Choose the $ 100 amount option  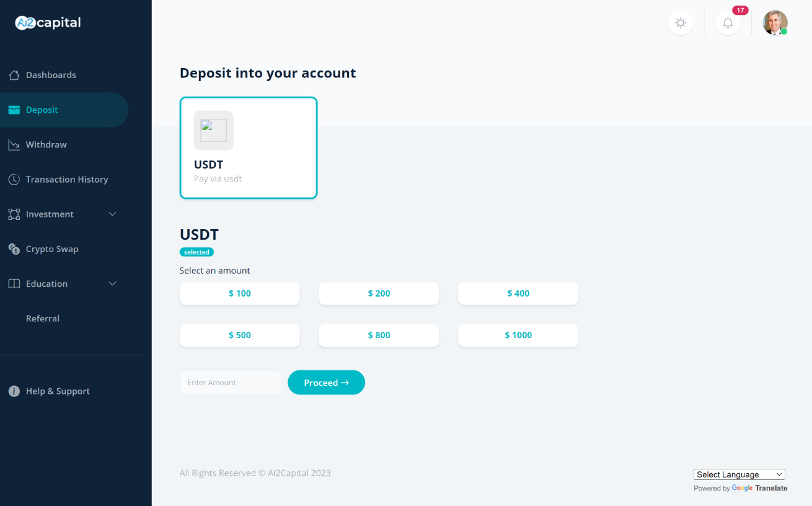tap(240, 294)
